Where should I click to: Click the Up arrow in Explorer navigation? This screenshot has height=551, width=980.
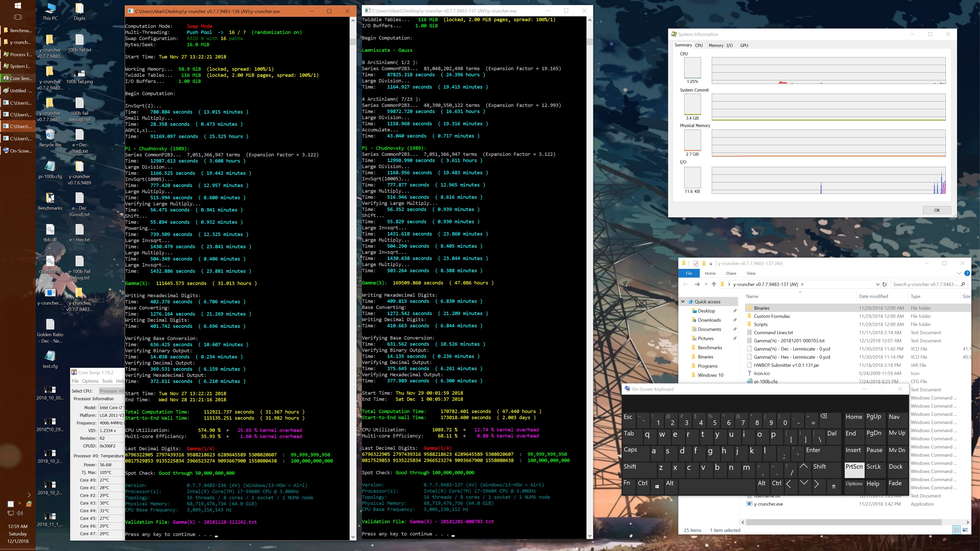[714, 284]
